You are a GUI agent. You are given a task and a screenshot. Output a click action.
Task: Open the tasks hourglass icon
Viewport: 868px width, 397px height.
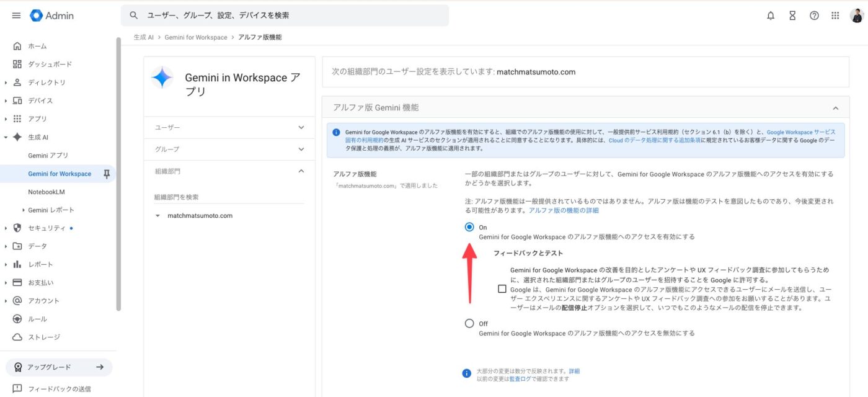[792, 16]
